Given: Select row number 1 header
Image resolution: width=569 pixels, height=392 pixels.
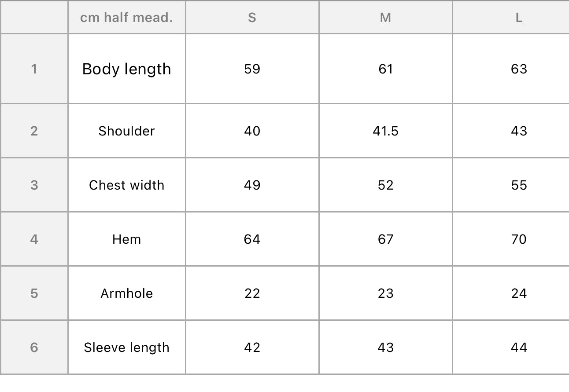Looking at the screenshot, I should [34, 69].
